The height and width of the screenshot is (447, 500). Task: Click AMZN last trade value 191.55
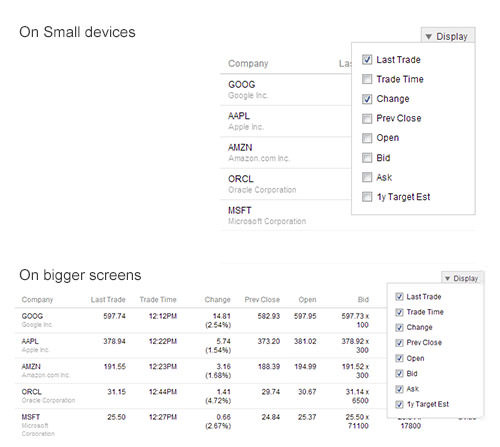115,367
